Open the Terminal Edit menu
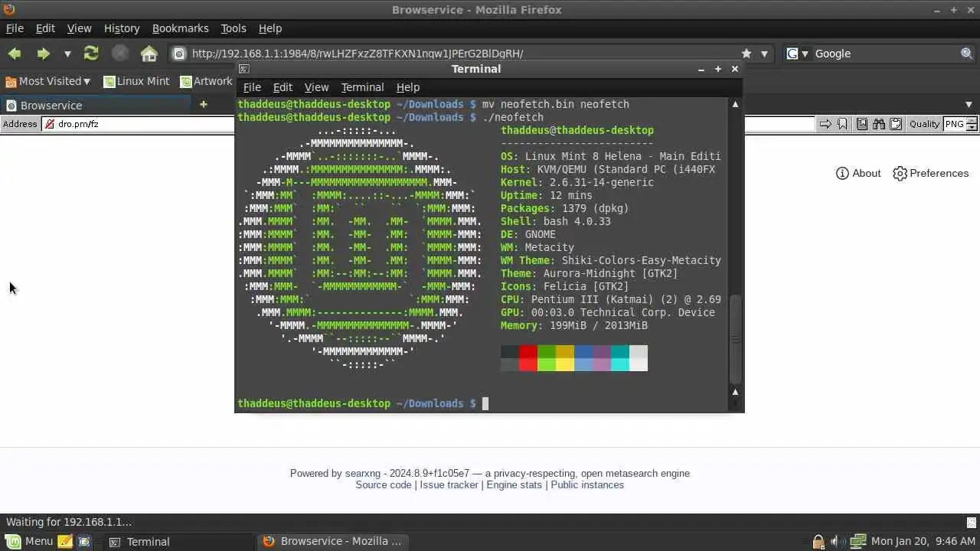This screenshot has width=980, height=551. [283, 87]
